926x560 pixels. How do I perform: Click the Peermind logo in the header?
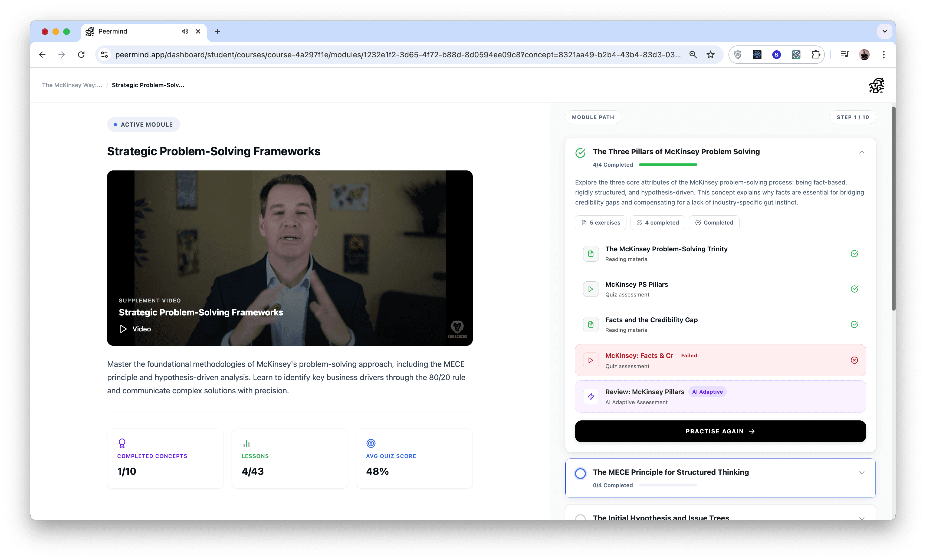(876, 85)
